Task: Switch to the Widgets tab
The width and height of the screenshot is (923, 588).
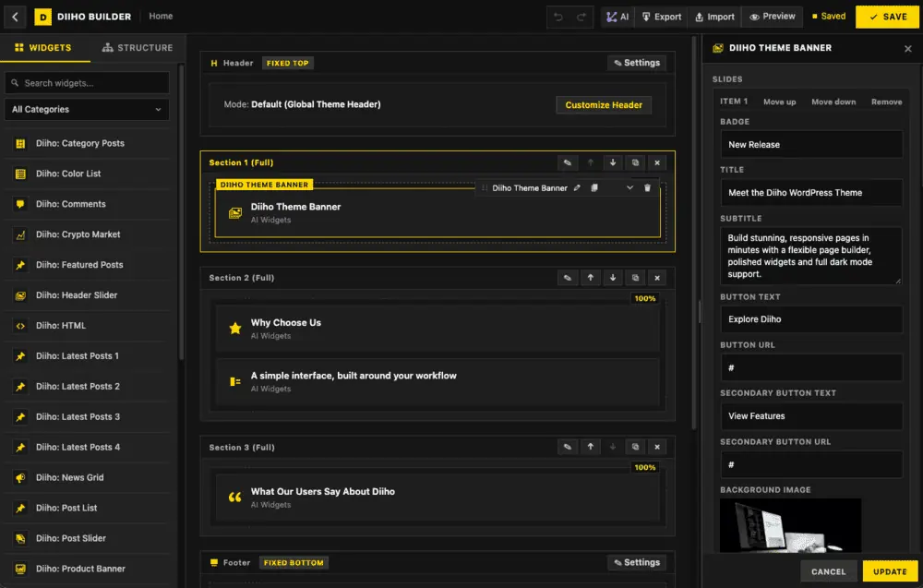Action: point(43,48)
